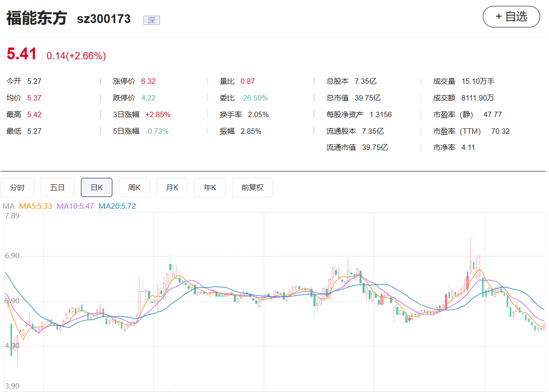The image size is (549, 392).
Task: Open the 前复权 adjustment option
Action: tap(252, 187)
